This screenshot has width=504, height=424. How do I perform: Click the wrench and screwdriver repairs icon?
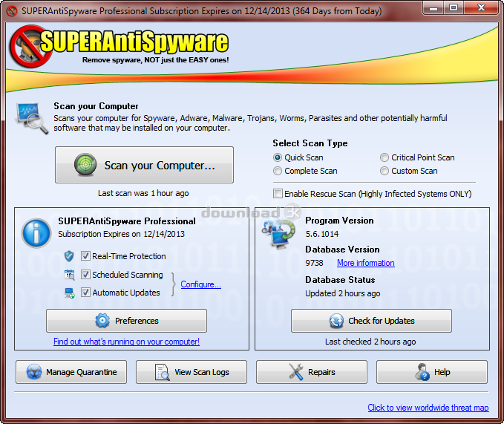coord(296,372)
